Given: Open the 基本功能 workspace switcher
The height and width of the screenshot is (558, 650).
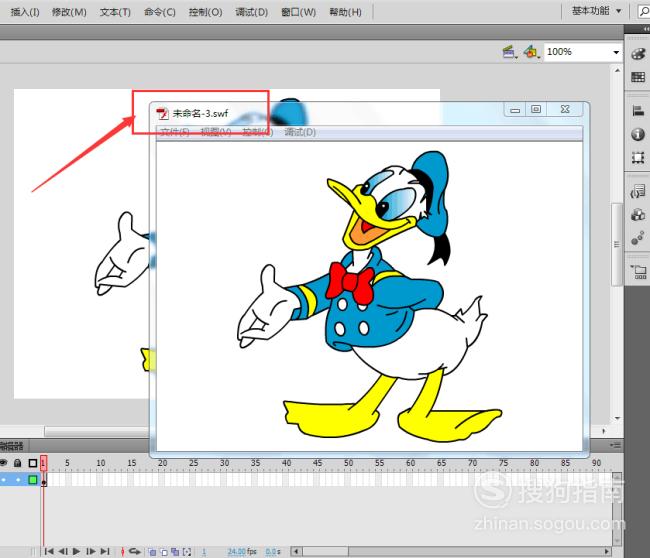Looking at the screenshot, I should (x=596, y=11).
